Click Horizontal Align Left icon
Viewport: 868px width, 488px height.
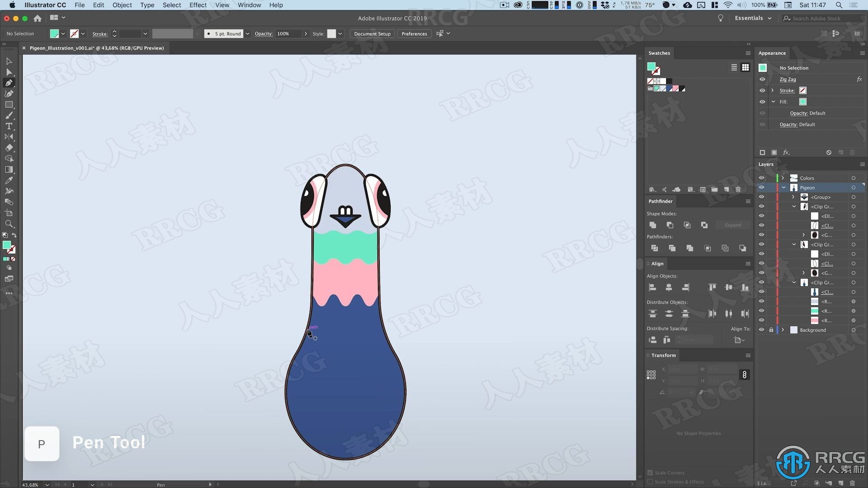click(x=652, y=287)
